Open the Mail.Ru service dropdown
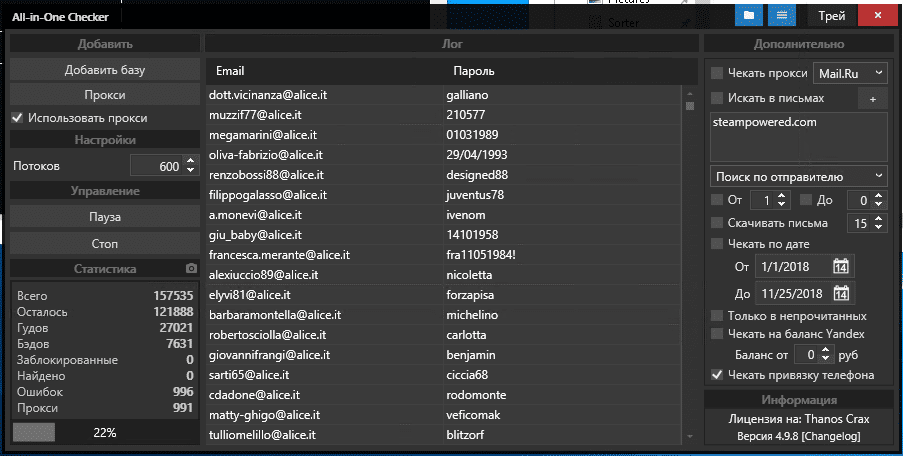The image size is (903, 456). [850, 73]
